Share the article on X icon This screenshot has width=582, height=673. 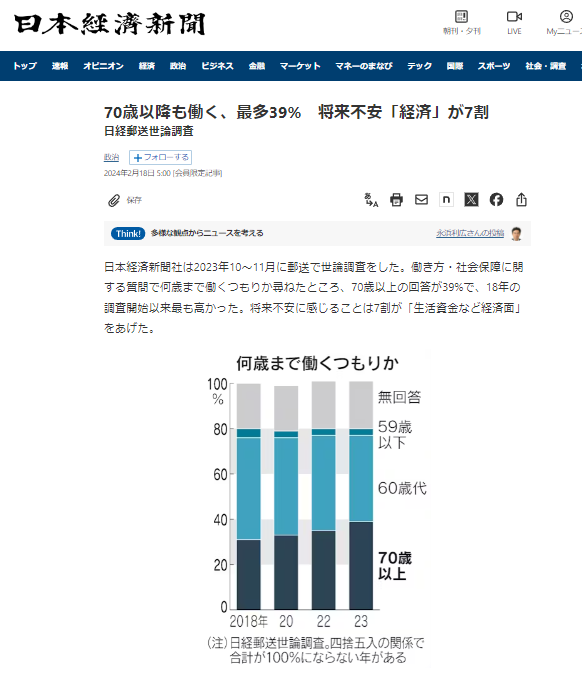pos(471,200)
